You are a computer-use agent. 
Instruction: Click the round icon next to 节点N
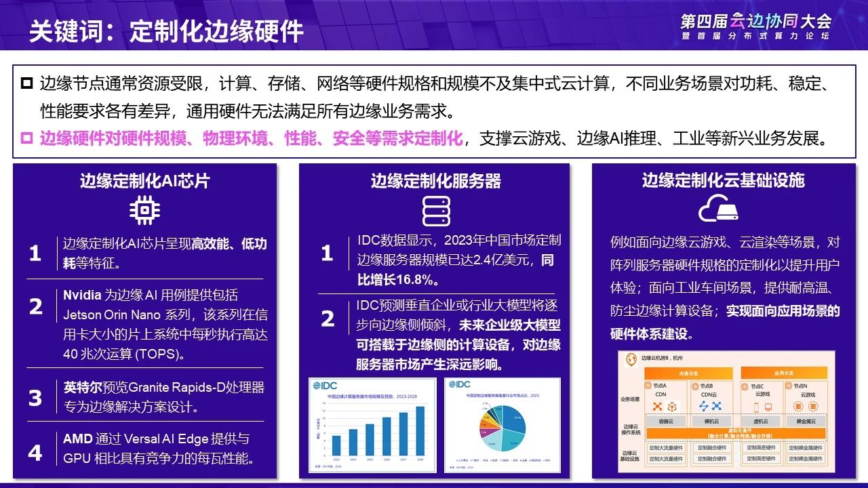tap(789, 386)
